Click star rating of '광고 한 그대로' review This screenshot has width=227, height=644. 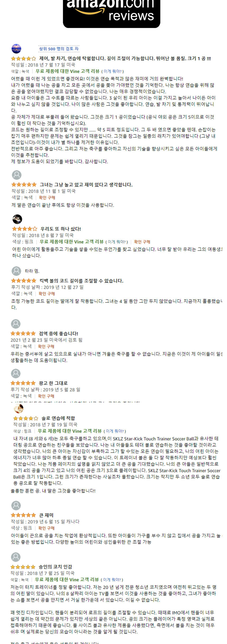pyautogui.click(x=23, y=383)
